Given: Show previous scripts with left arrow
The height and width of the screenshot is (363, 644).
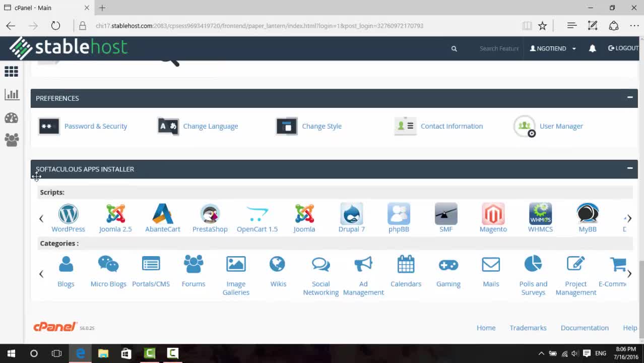Looking at the screenshot, I should click(x=41, y=218).
